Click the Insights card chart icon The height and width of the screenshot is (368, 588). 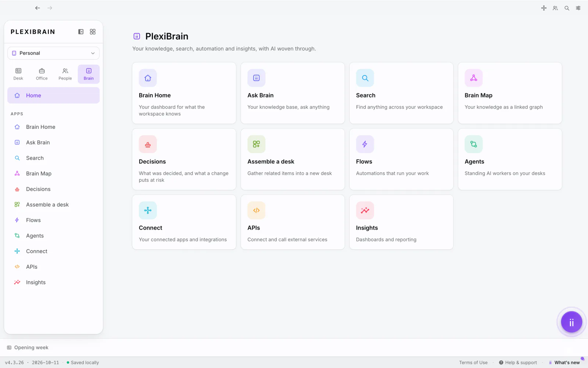(365, 210)
